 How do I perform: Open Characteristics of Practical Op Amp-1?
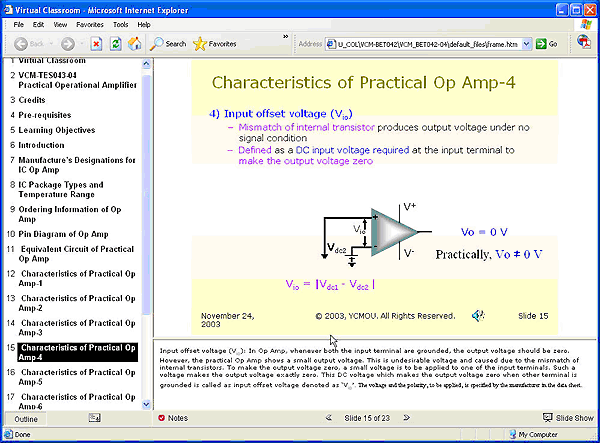click(77, 279)
